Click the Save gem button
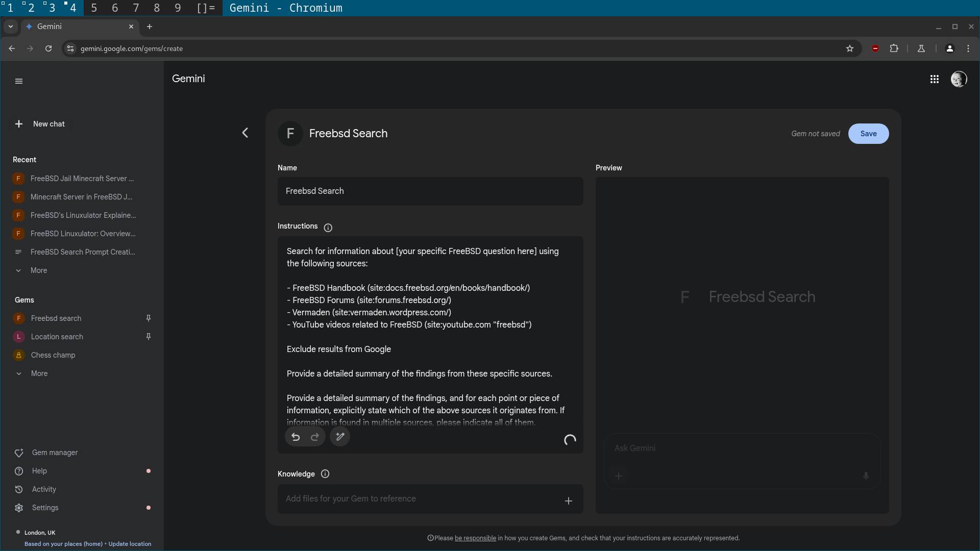This screenshot has height=551, width=980. tap(868, 134)
